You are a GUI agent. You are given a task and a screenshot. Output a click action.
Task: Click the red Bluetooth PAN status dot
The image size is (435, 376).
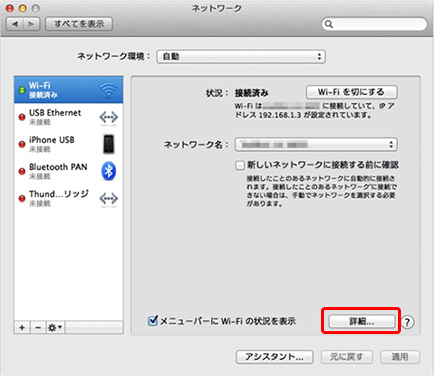(22, 171)
